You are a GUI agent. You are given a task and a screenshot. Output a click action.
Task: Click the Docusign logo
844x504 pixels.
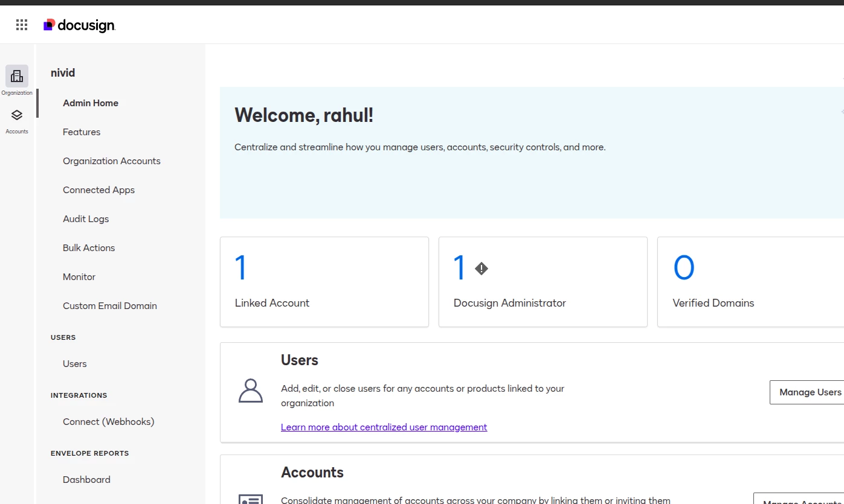coord(79,25)
